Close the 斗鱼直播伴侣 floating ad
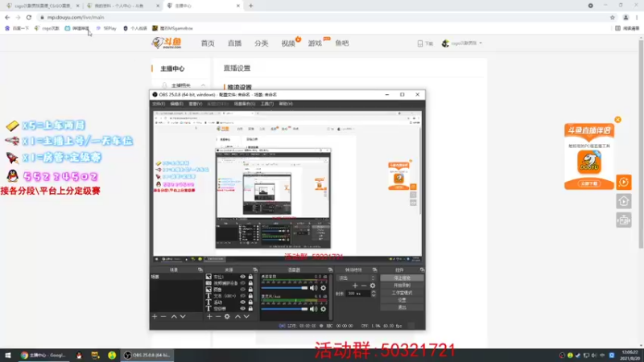644x362 pixels. pos(617,120)
